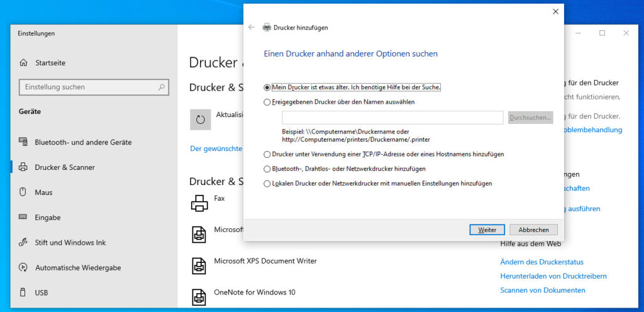Select Microsoft XPS Document Writer entry
The image size is (644, 312).
click(265, 260)
